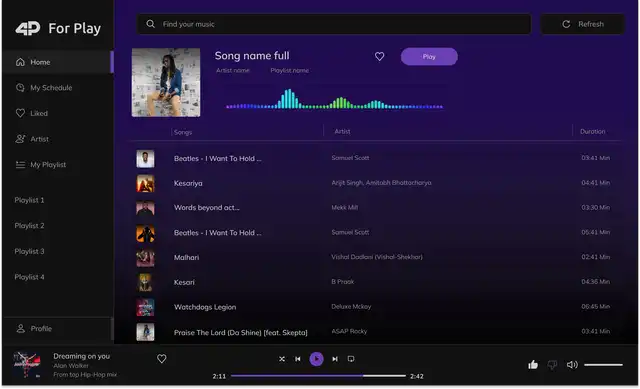
Task: Click the Malhari album thumbnail
Action: [145, 258]
